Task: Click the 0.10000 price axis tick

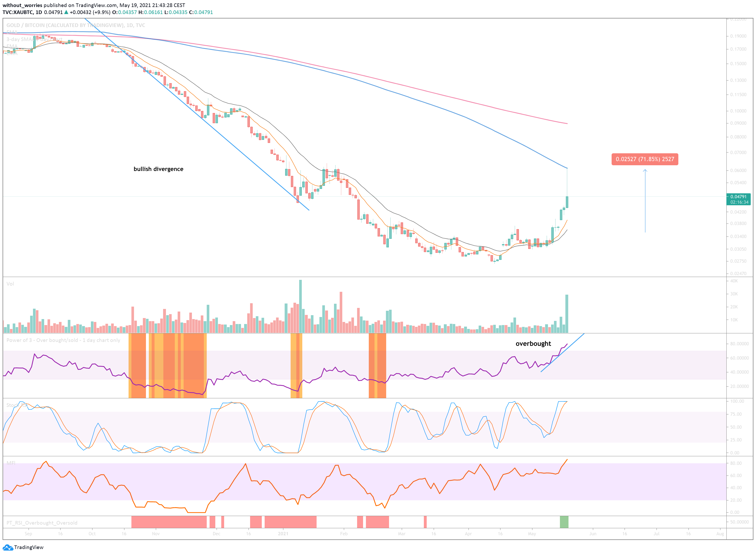Action: coord(738,111)
